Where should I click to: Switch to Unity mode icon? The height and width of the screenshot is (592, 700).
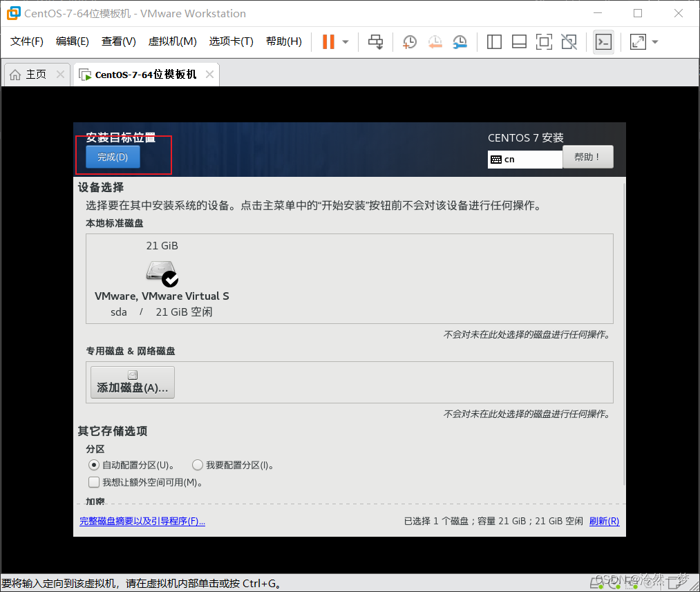pyautogui.click(x=569, y=42)
